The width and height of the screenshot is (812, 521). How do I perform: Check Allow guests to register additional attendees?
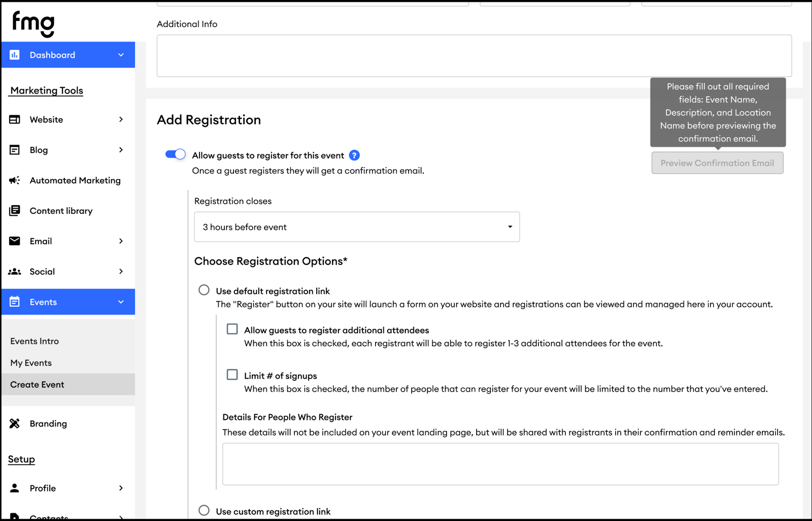click(x=232, y=330)
